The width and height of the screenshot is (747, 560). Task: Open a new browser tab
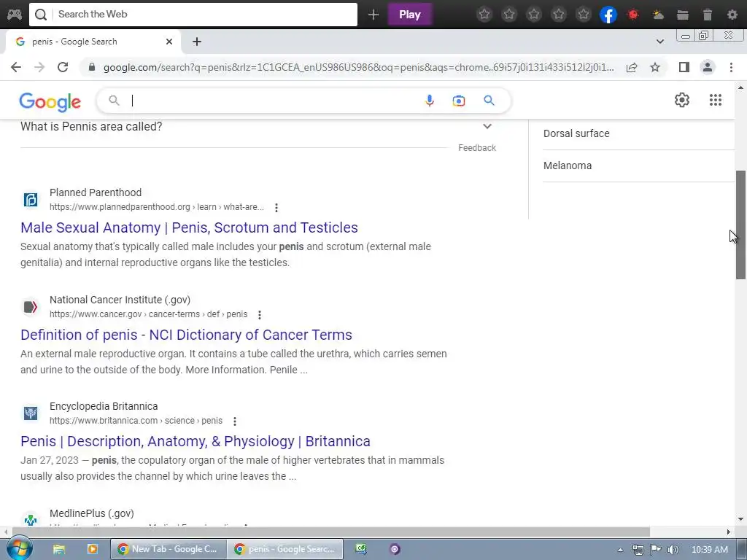point(197,42)
